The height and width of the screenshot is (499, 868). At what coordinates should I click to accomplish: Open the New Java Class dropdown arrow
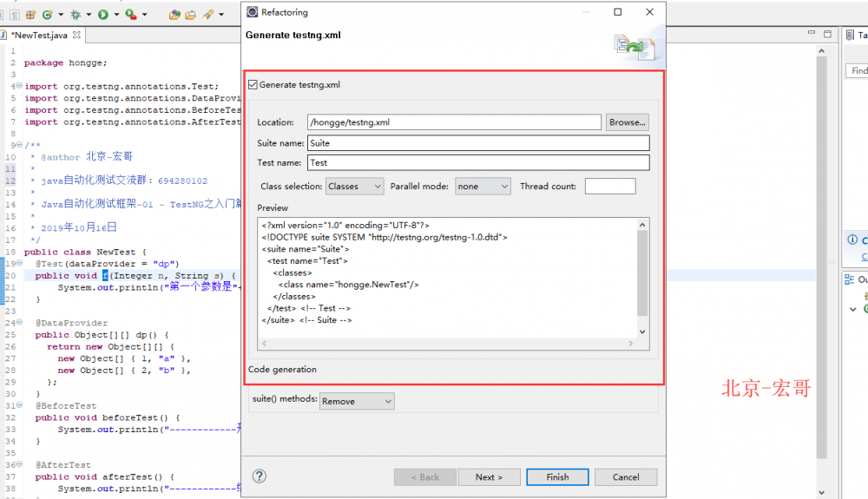(61, 15)
